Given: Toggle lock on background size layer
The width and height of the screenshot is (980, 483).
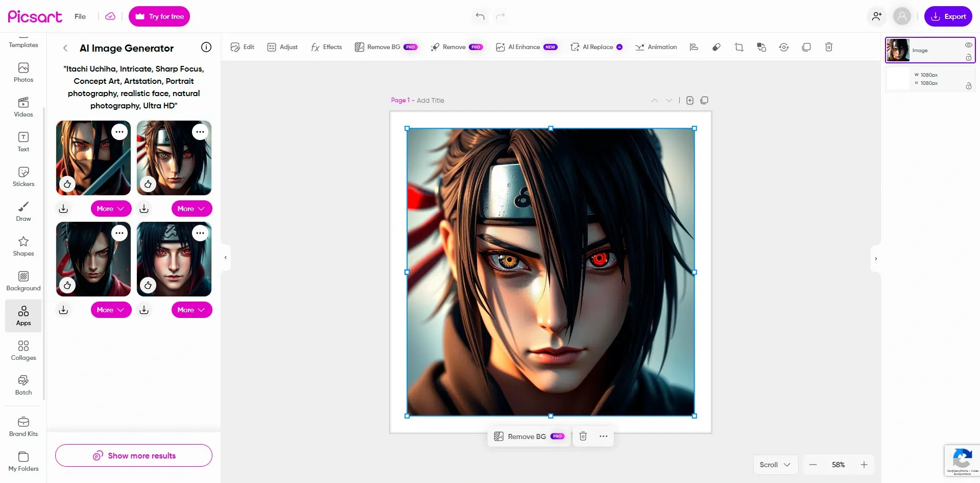Looking at the screenshot, I should coord(968,86).
